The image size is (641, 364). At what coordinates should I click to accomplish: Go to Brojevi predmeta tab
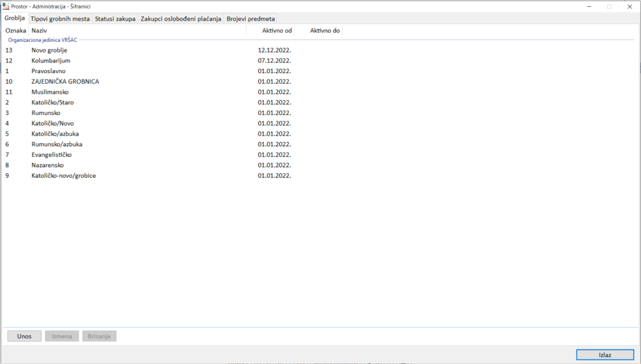250,19
